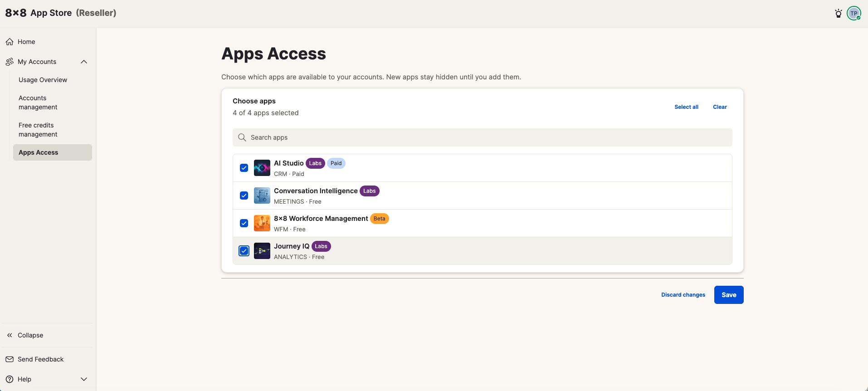The height and width of the screenshot is (391, 868).
Task: Click the Conversation Intelligence app name
Action: (316, 191)
